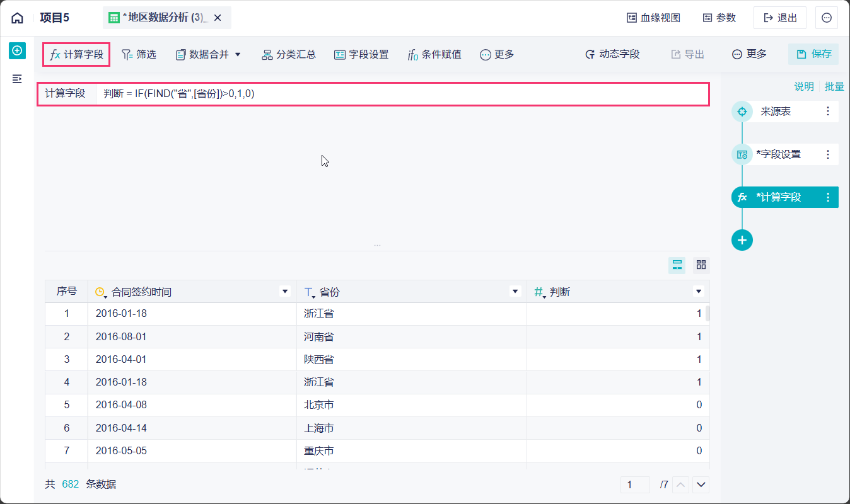Open the 条件赋值 tool
This screenshot has height=504, width=850.
[x=434, y=54]
